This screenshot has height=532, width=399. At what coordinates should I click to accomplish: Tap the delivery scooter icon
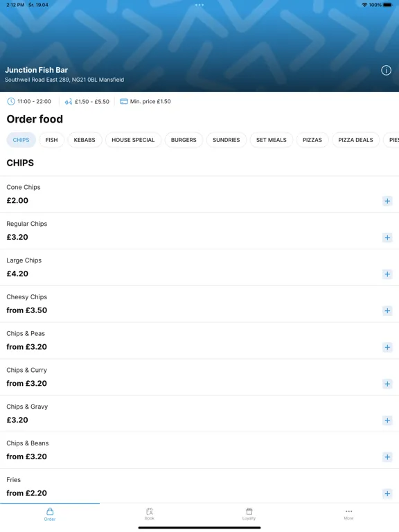(69, 101)
